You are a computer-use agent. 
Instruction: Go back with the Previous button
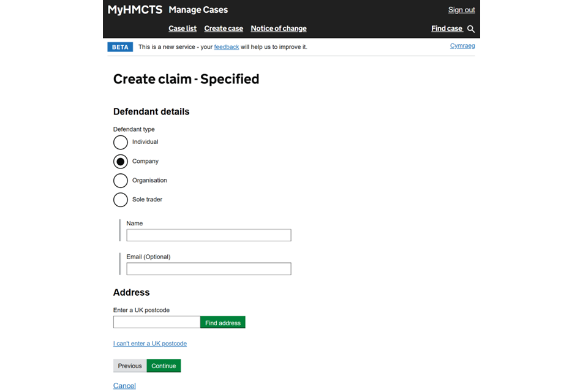(130, 366)
